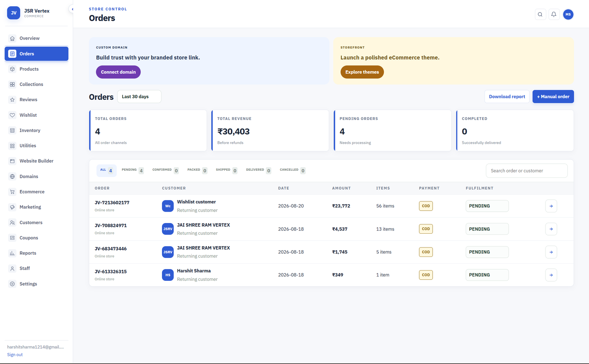
Task: Click the COD badge on order JV-7213602177
Action: pos(426,206)
